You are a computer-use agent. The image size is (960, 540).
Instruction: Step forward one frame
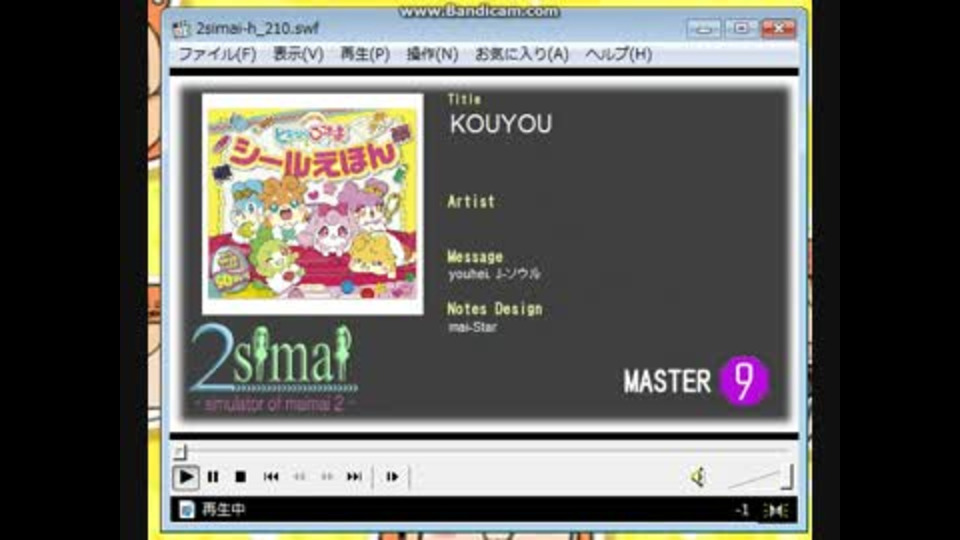click(x=392, y=477)
